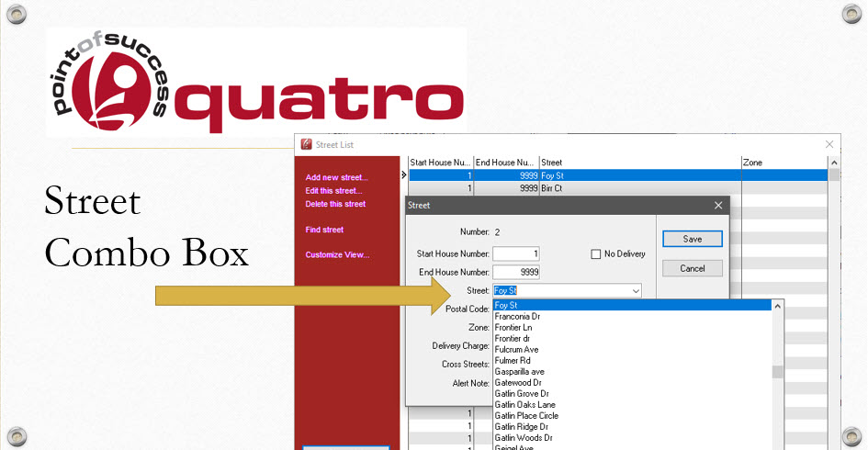Click the Street List window app icon
The image size is (868, 450).
(306, 144)
